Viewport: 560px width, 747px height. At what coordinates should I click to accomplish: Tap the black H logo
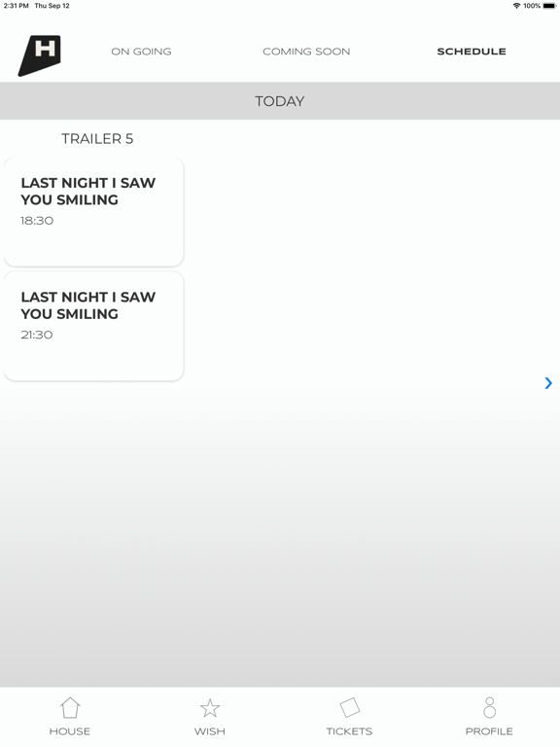tap(40, 55)
